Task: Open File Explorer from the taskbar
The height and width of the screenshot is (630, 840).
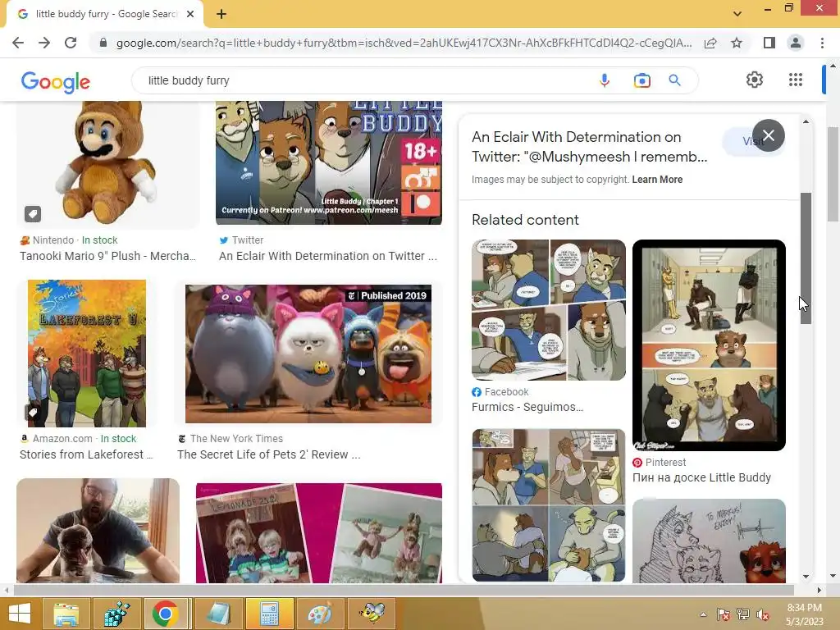Action: coord(66,614)
